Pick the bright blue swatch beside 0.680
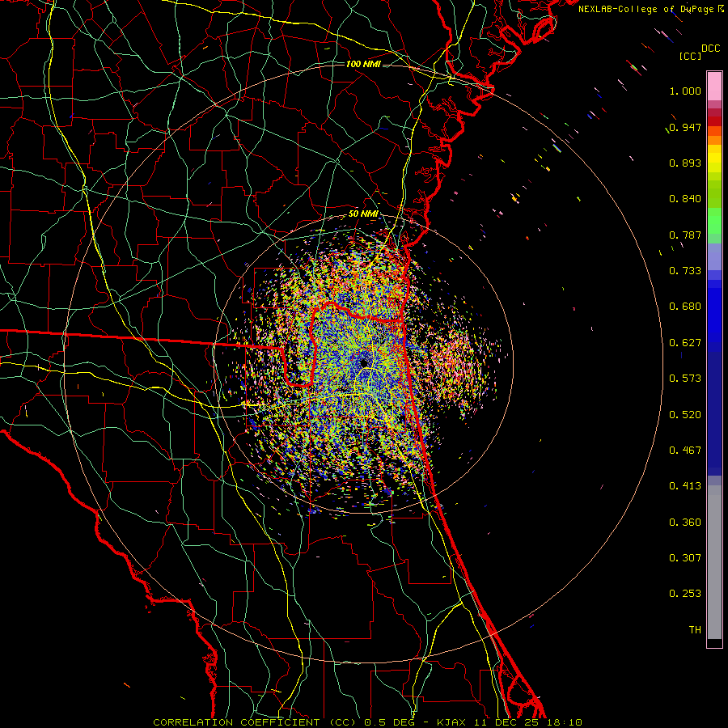 point(714,311)
